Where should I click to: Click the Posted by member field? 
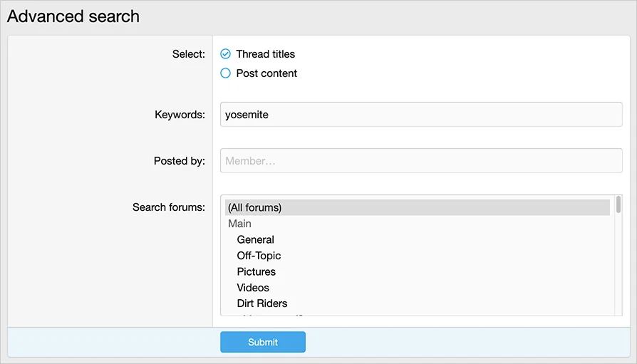pos(420,161)
